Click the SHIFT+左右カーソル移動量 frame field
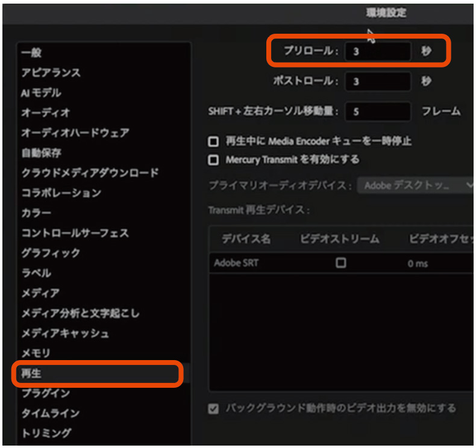Screen dimensions: 476x448 point(378,111)
